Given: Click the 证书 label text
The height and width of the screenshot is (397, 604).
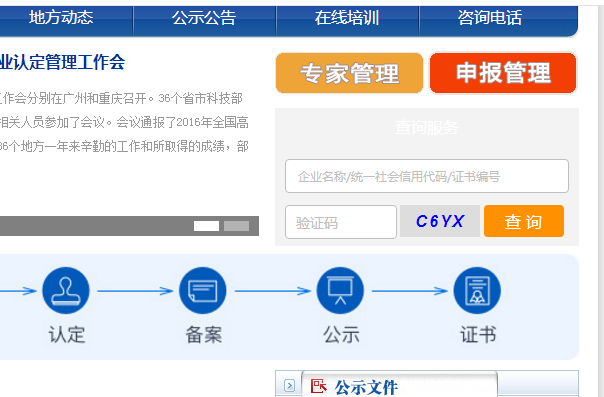Looking at the screenshot, I should [478, 334].
